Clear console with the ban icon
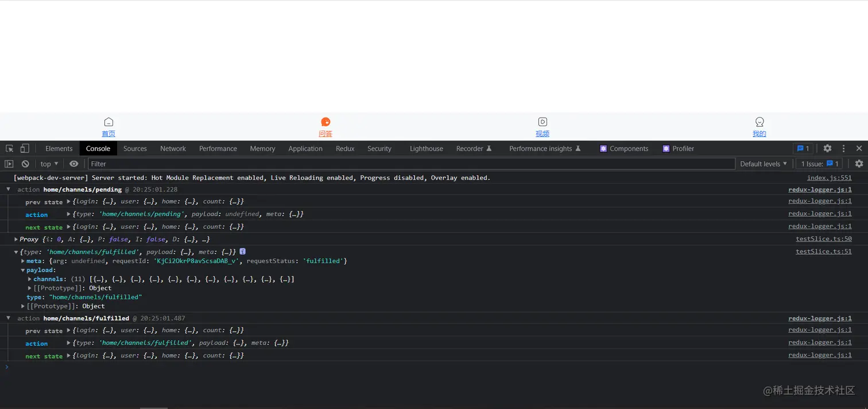This screenshot has height=409, width=868. [25, 164]
